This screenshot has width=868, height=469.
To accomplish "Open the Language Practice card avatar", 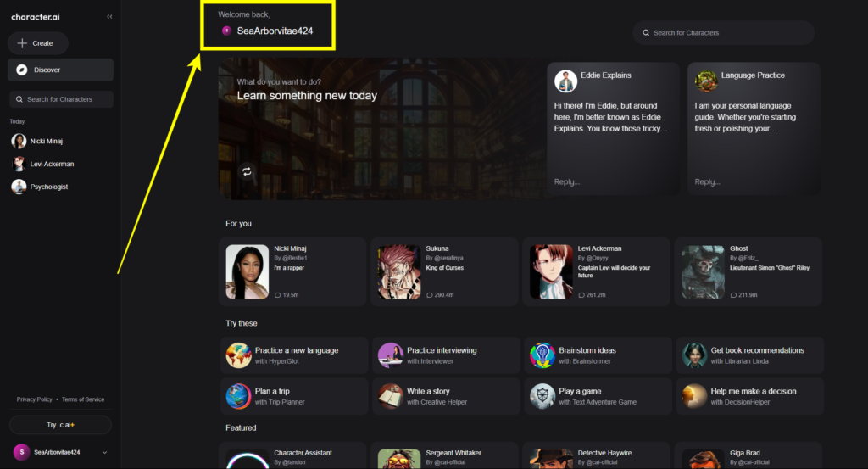I will coord(706,81).
